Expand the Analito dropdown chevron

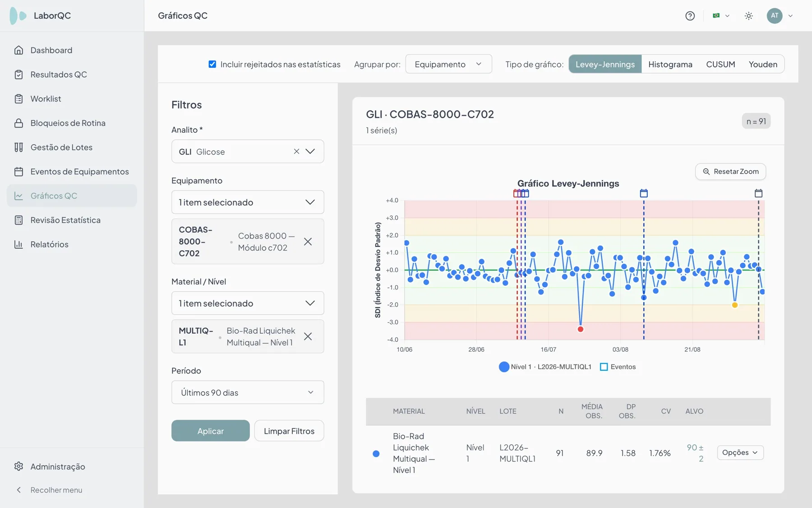click(310, 152)
